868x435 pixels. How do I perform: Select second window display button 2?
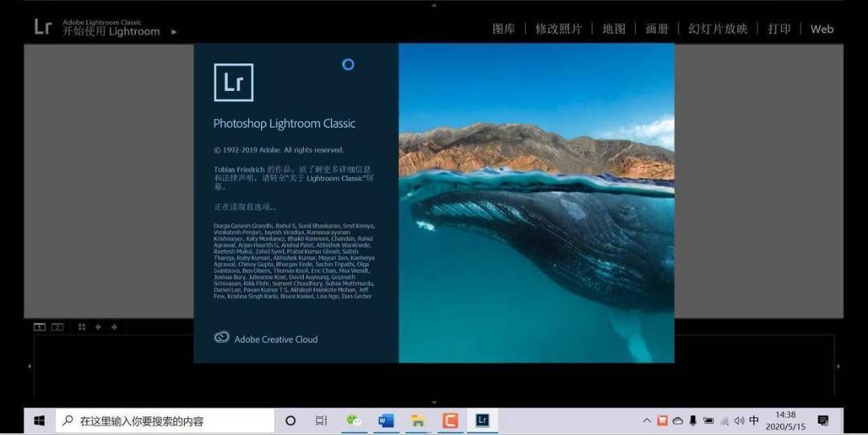58,327
